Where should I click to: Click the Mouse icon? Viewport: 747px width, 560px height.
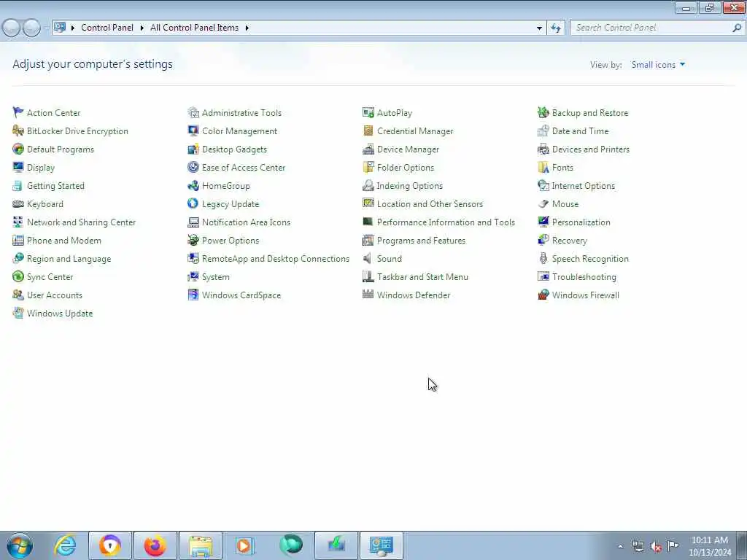click(543, 204)
